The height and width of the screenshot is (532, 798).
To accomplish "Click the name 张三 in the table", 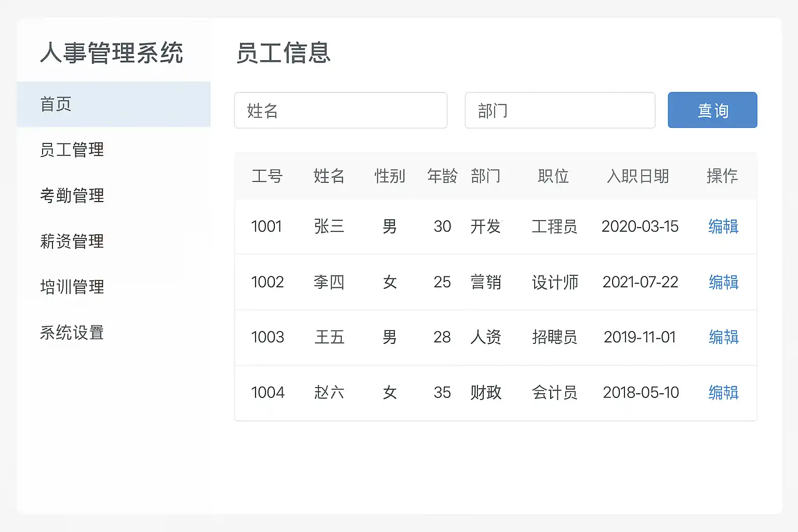I will click(329, 227).
